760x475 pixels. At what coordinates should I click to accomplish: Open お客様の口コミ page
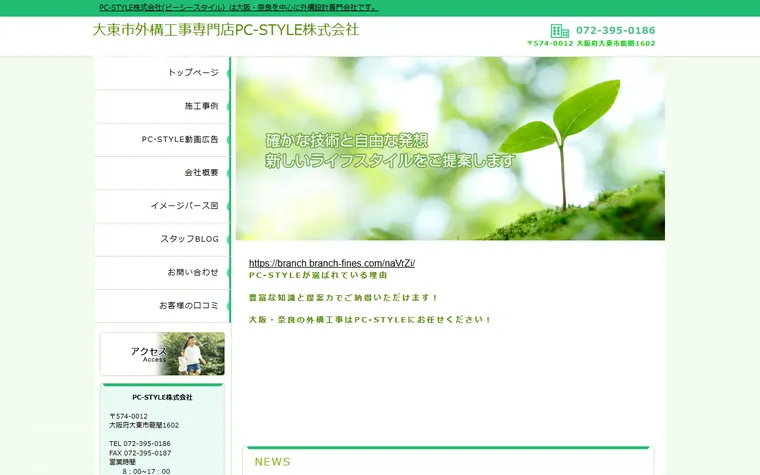click(x=163, y=305)
